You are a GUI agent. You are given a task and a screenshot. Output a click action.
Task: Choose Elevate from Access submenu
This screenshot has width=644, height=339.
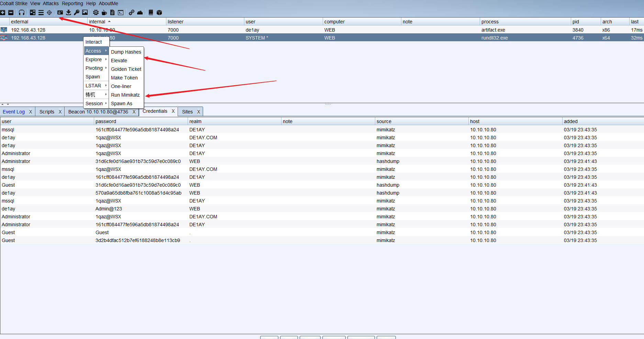(126, 61)
